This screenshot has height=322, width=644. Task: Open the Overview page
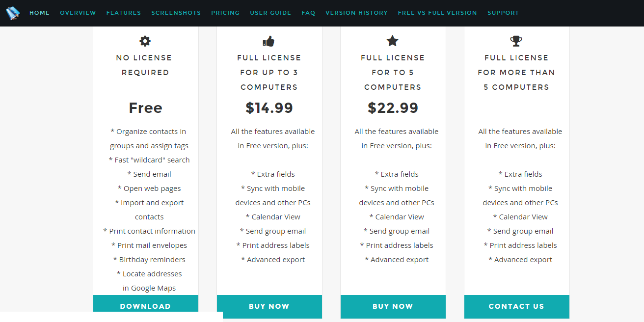coord(78,13)
